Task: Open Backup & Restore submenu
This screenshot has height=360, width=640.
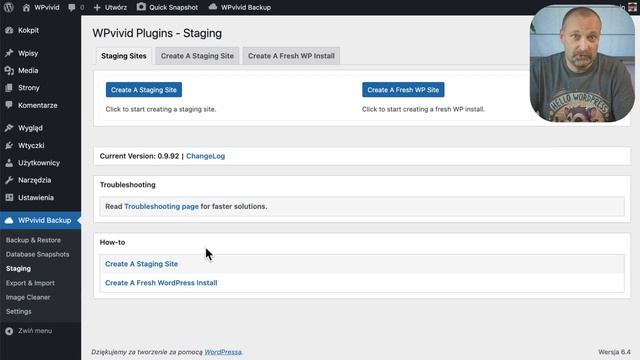Action: (33, 240)
